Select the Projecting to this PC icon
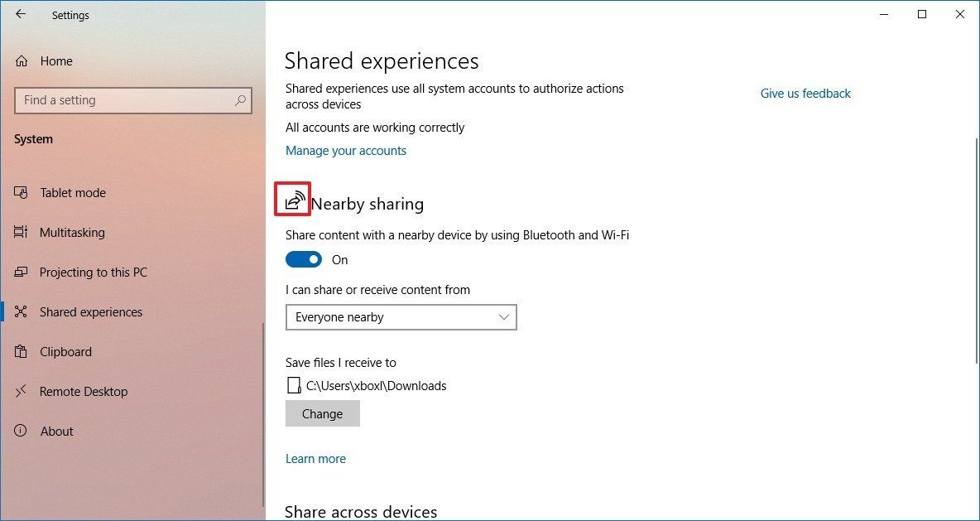The height and width of the screenshot is (521, 980). pos(20,272)
